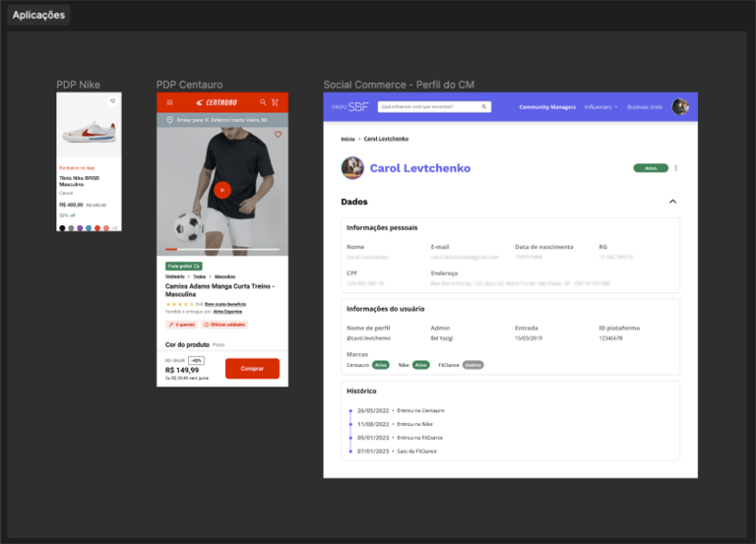
Task: Select the purple color swatch on Nike card
Action: [x=80, y=228]
